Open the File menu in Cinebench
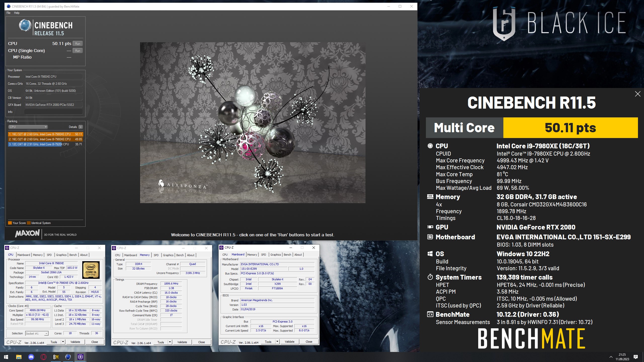Screen dimensions: 644x362 tap(8, 13)
